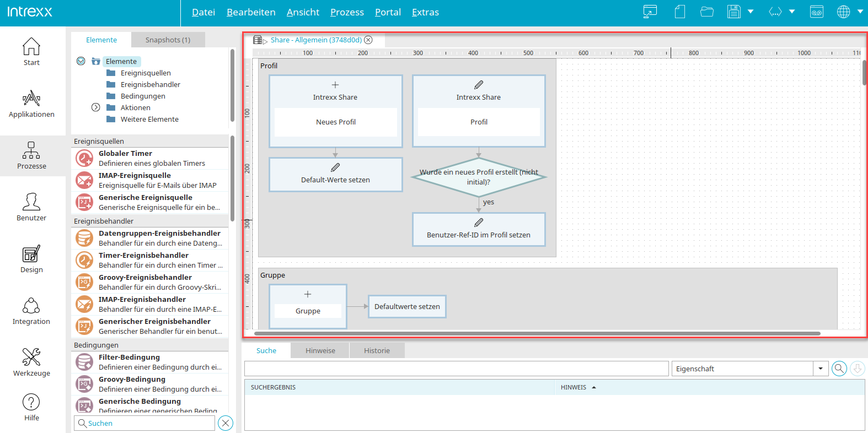Select the Neues Profil process node
This screenshot has height=433, width=868.
click(335, 111)
